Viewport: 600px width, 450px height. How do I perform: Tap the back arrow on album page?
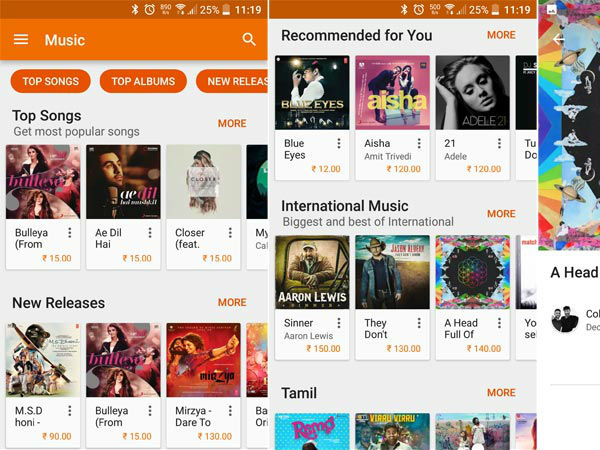pyautogui.click(x=558, y=39)
